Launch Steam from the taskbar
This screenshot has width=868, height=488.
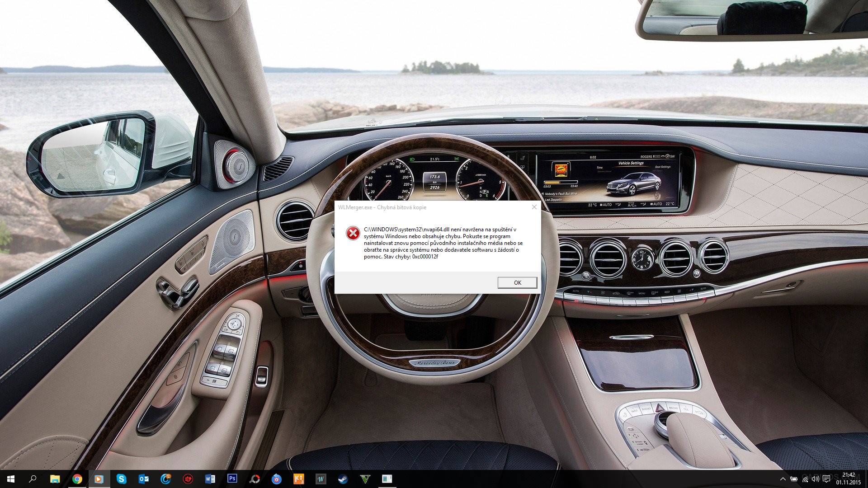point(343,479)
